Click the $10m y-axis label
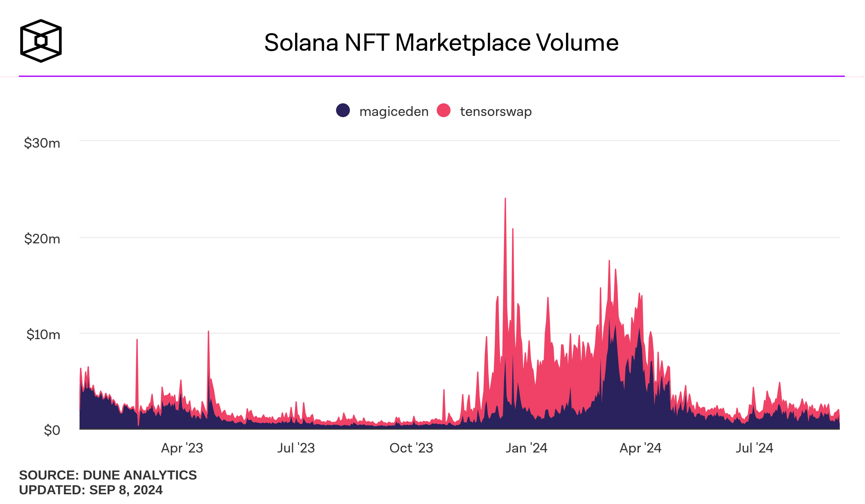Screen dimensions: 865x504 pos(43,335)
